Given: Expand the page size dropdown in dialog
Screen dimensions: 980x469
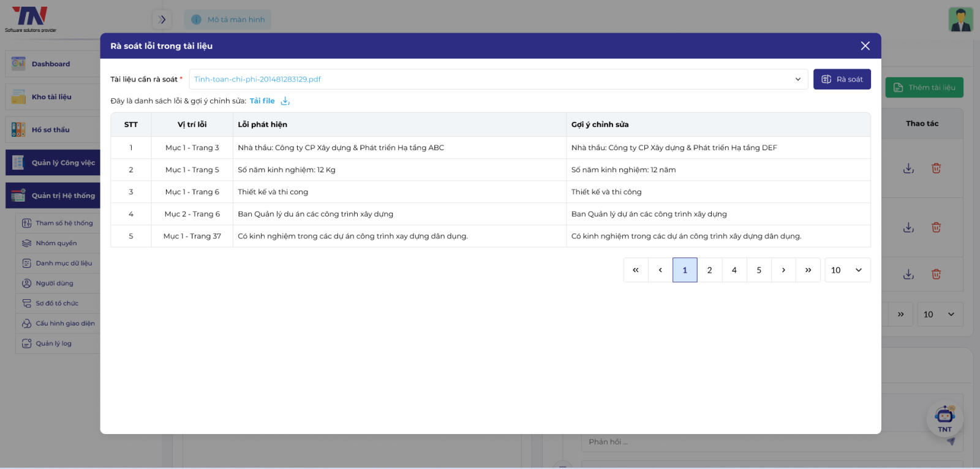Looking at the screenshot, I should (847, 270).
